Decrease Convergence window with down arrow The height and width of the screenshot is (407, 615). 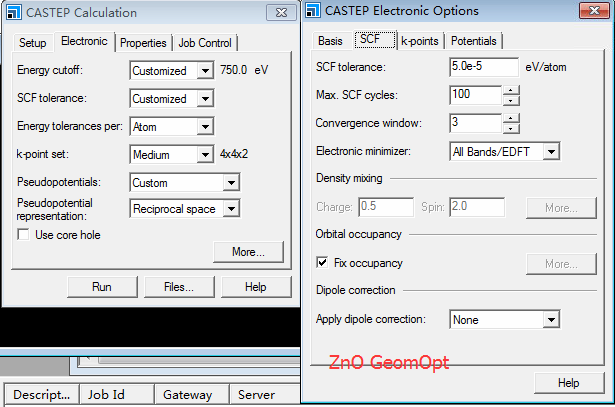pyautogui.click(x=511, y=128)
